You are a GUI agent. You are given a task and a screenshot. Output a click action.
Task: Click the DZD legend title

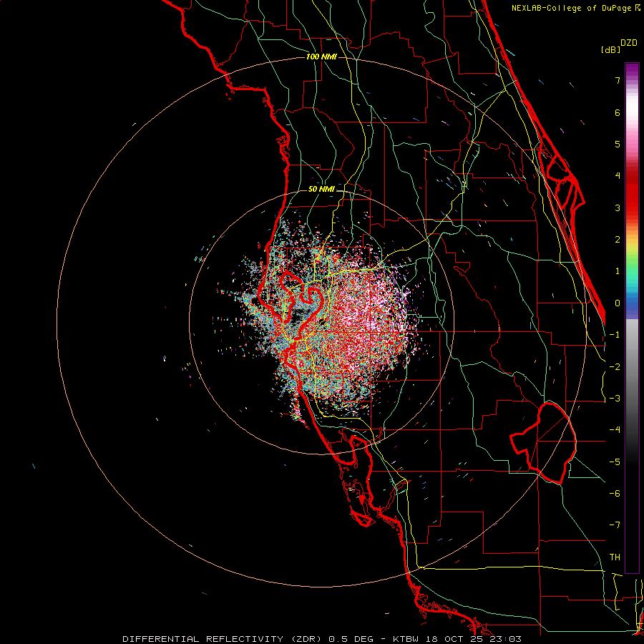629,43
